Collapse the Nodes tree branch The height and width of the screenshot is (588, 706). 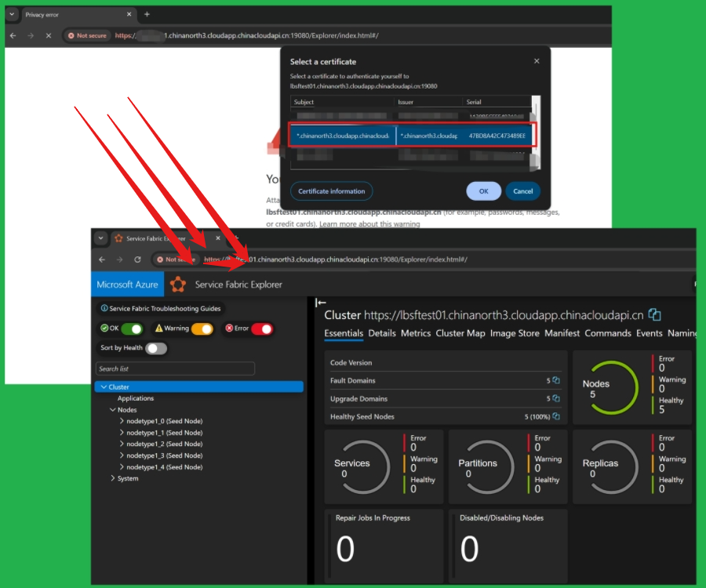(112, 410)
